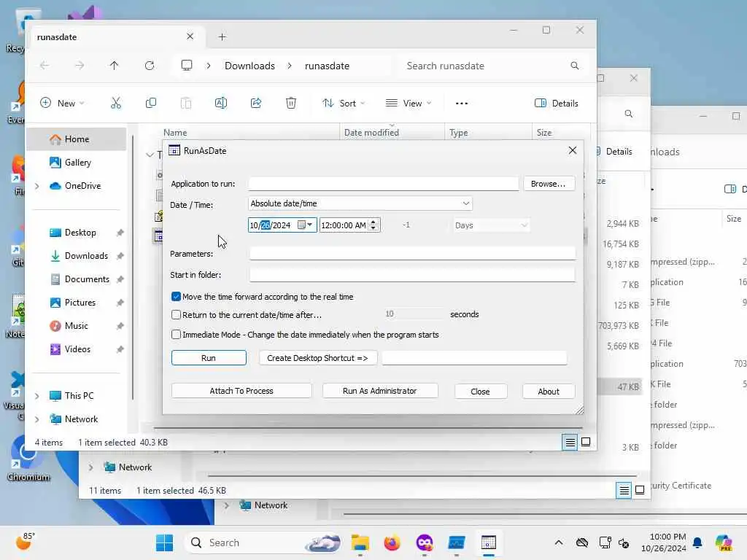Toggle the Details pane button

click(x=557, y=104)
